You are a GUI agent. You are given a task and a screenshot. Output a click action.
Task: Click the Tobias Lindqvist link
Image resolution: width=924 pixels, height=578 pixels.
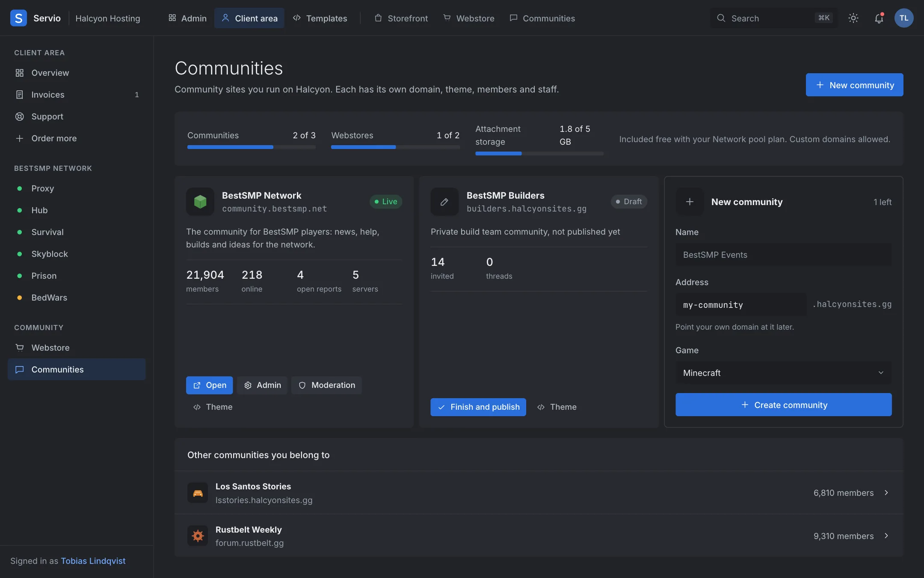[93, 561]
